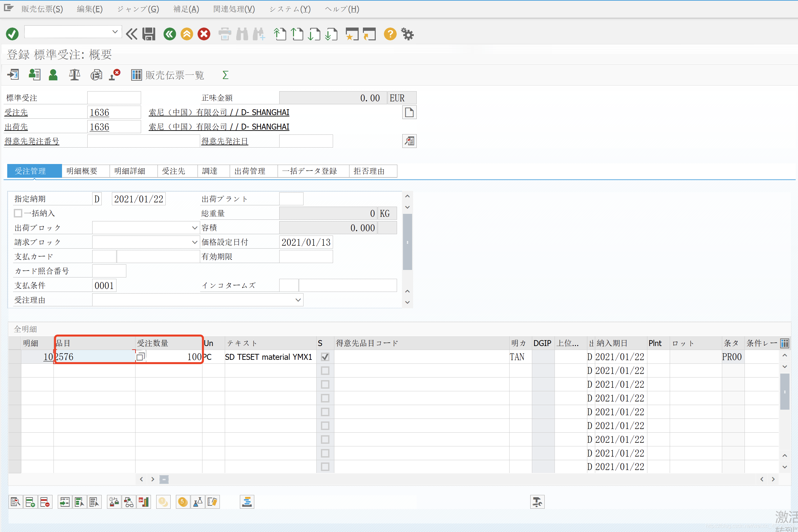Screen dimensions: 798x532
Task: Click the Sigma totals icon
Action: pyautogui.click(x=225, y=75)
